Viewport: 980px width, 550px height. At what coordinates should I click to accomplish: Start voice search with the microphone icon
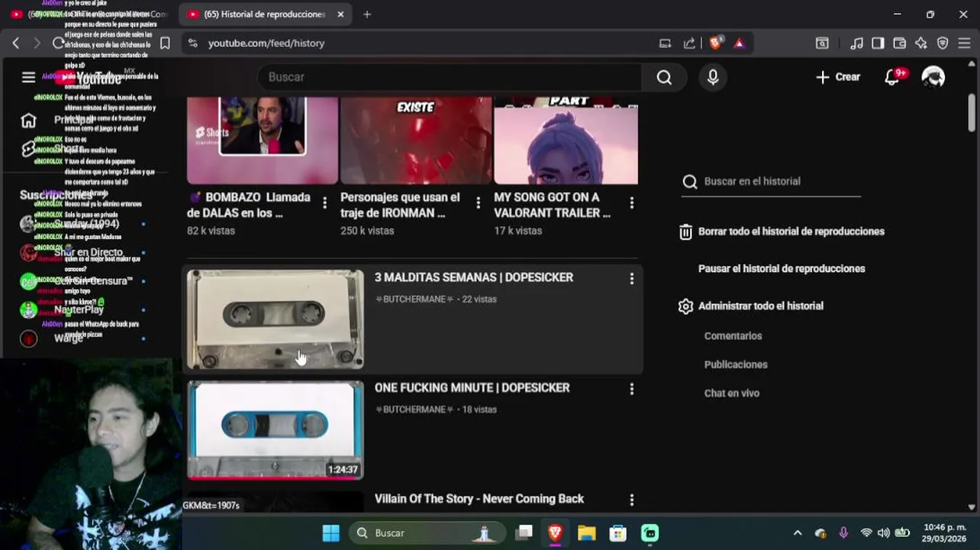tap(713, 77)
